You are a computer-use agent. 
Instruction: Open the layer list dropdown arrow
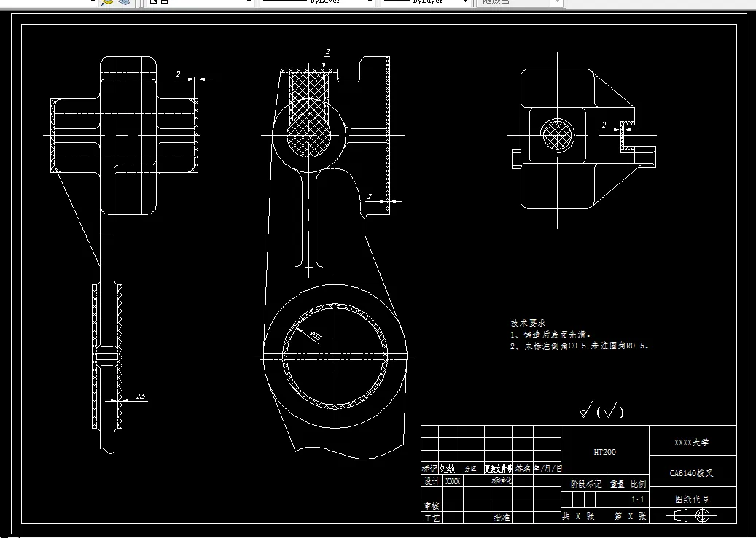93,2
